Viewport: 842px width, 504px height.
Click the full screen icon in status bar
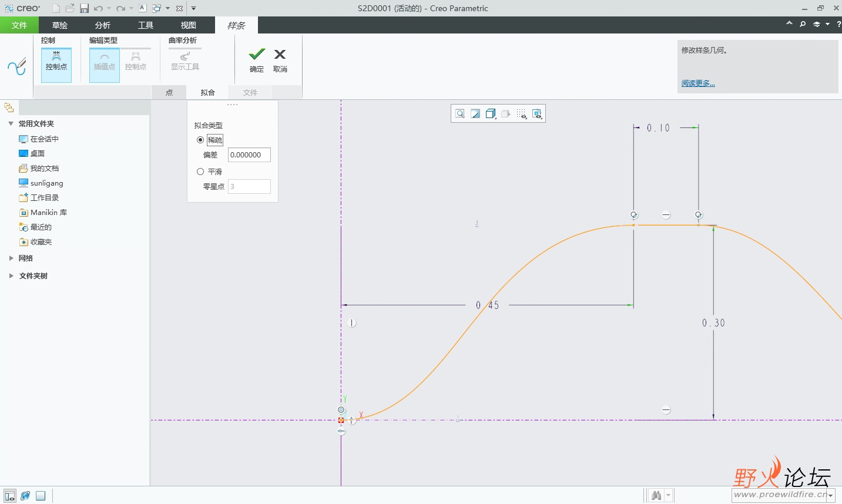tap(41, 496)
